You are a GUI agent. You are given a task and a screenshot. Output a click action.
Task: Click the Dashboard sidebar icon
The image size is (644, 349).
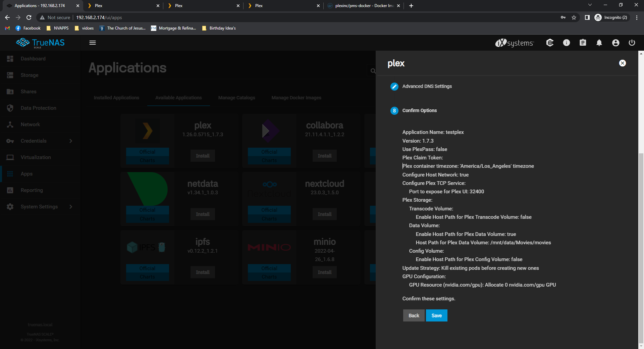click(x=10, y=59)
